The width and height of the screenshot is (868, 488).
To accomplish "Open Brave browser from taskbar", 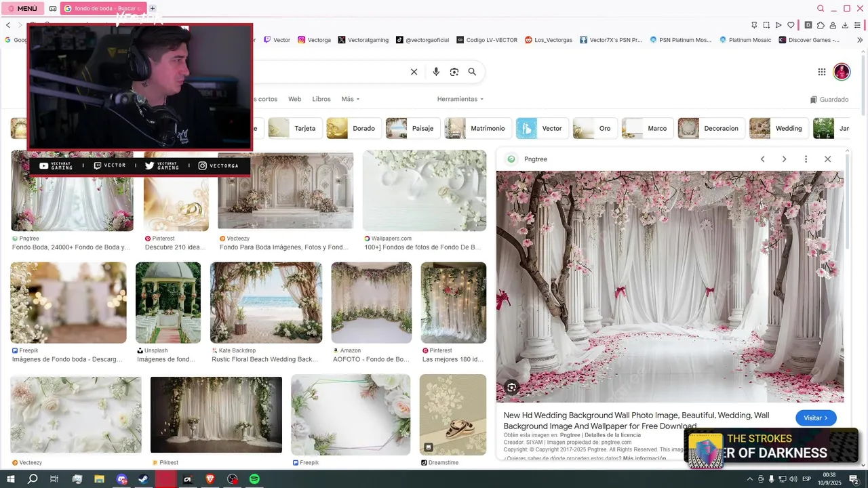I will point(210,479).
